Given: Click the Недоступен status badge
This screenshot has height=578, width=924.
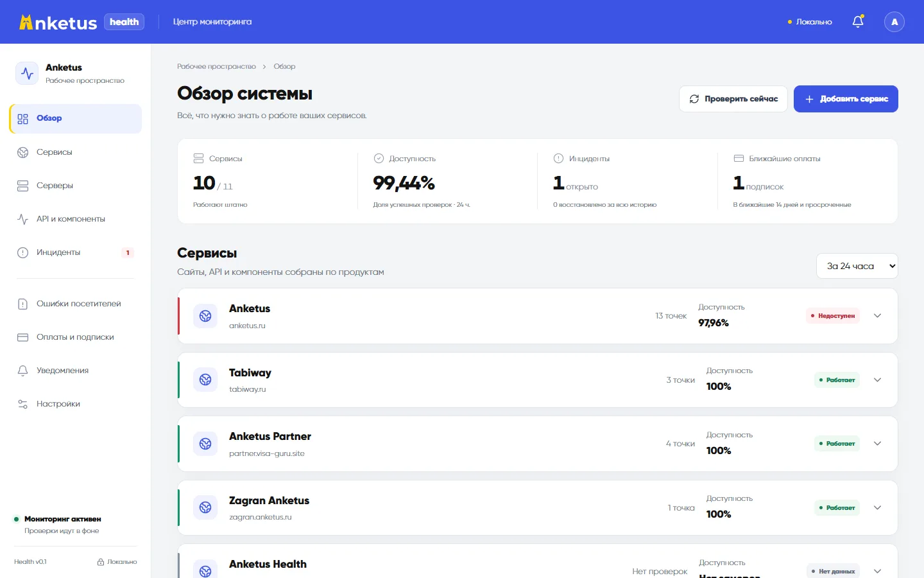Looking at the screenshot, I should pyautogui.click(x=833, y=316).
